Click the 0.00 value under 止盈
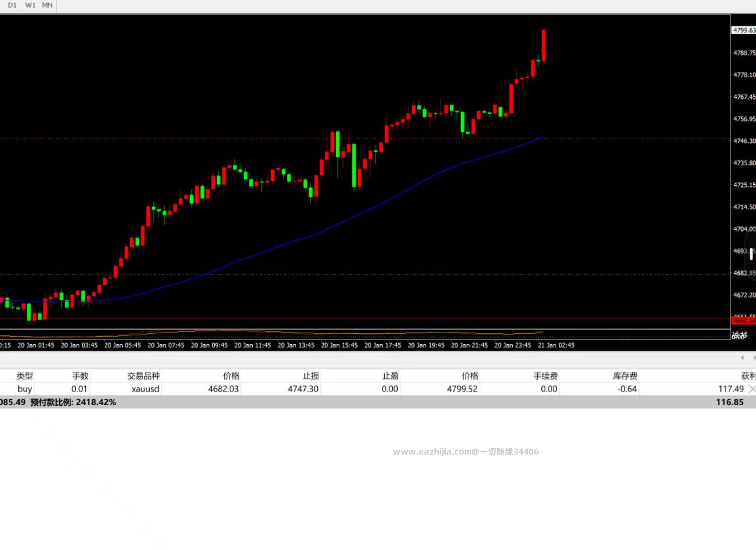This screenshot has width=756, height=550. pyautogui.click(x=390, y=389)
